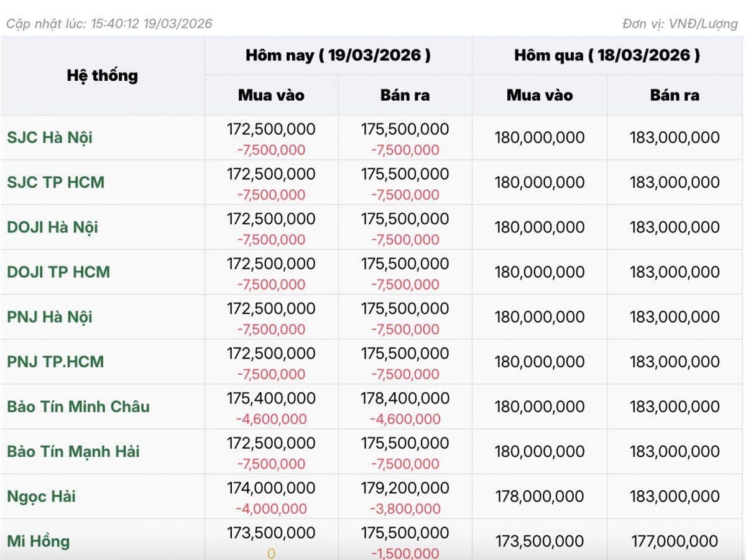Select PNJ TP.HCM yesterday's sell price
The width and height of the screenshot is (746, 560).
coord(675,361)
